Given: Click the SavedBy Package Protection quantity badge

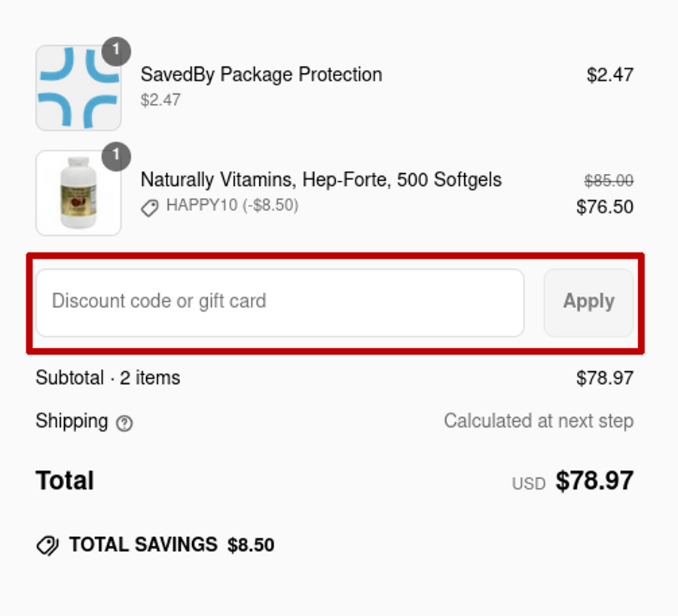Looking at the screenshot, I should (x=116, y=51).
